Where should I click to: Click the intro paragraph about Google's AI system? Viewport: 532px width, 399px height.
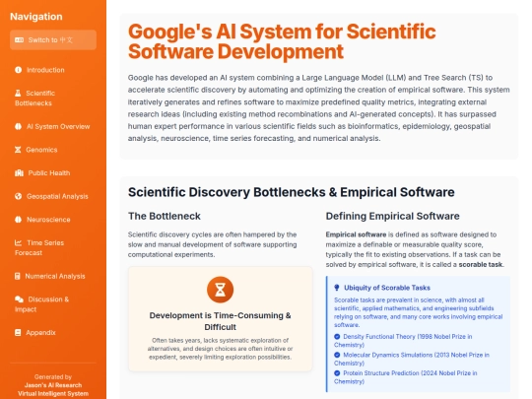coord(318,108)
